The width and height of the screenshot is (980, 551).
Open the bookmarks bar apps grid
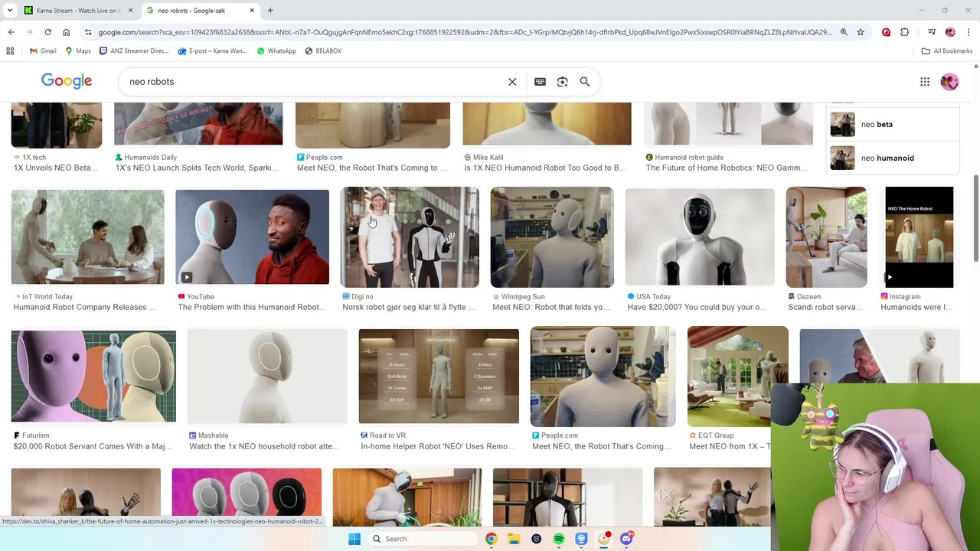point(10,51)
